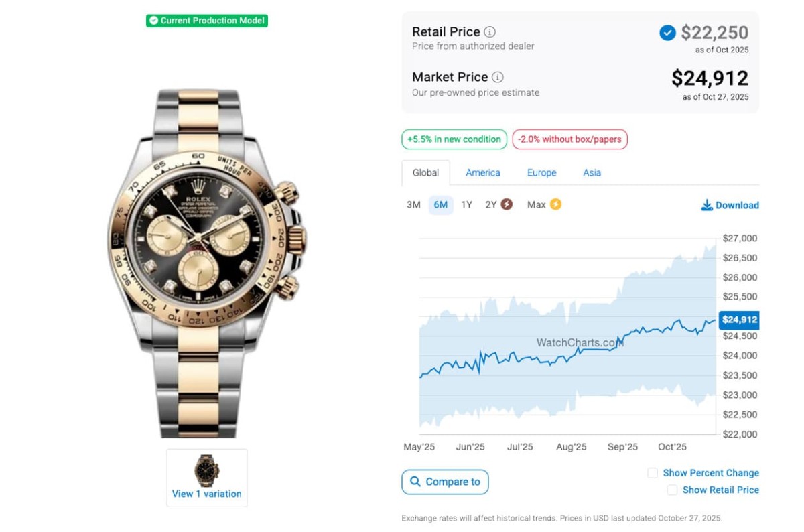Click the +5.5% in new condition pill

454,139
